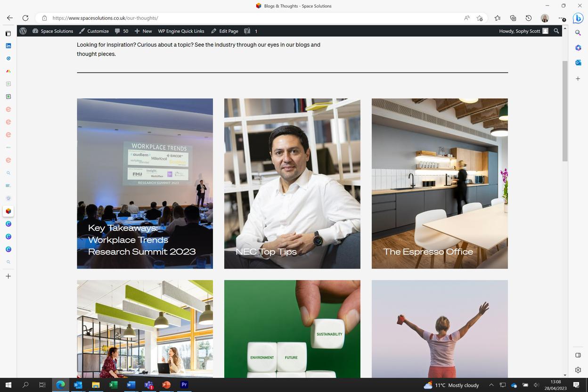
Task: Open the sustainability dice thumbnail post
Action: (292, 329)
